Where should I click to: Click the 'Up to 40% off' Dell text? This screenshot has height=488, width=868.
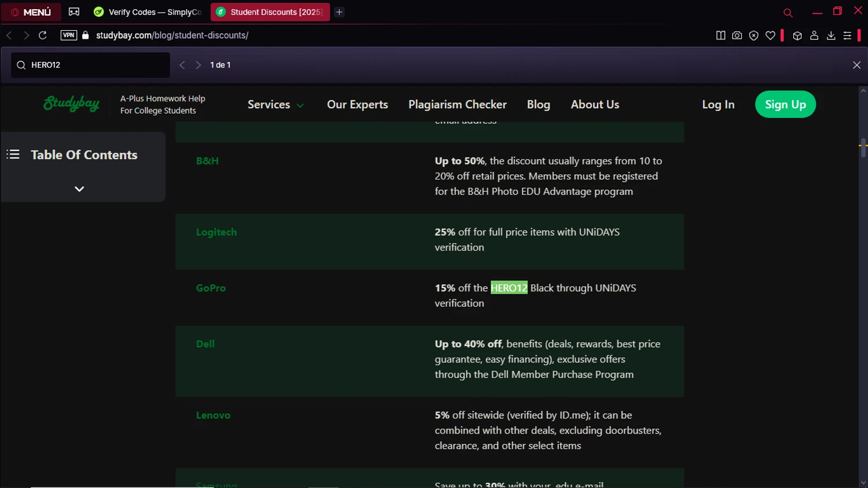click(x=468, y=344)
